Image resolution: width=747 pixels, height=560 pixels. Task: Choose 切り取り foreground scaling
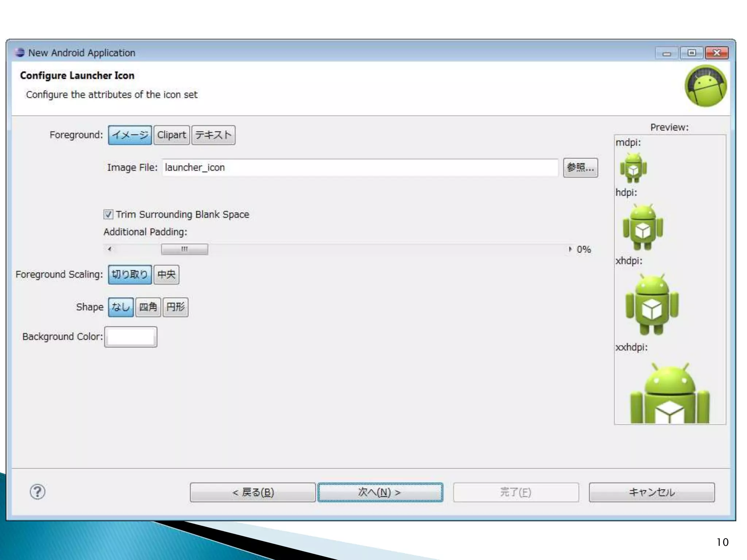click(130, 275)
